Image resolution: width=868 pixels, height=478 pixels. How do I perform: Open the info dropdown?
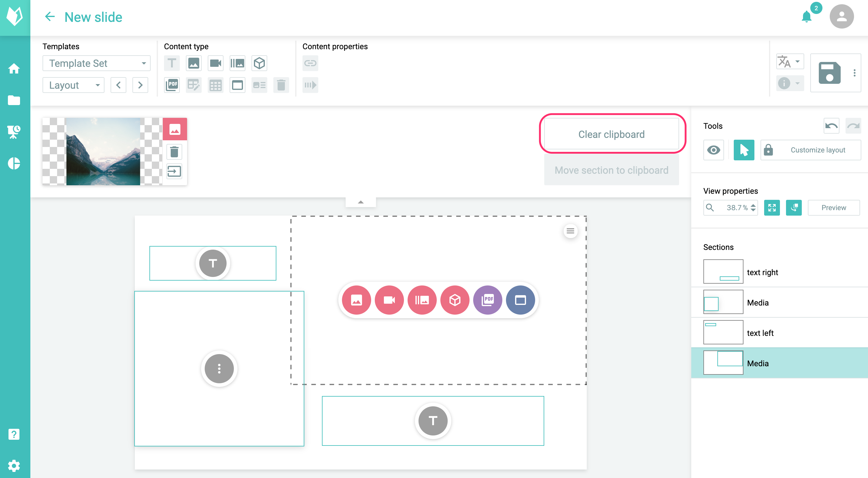click(790, 83)
